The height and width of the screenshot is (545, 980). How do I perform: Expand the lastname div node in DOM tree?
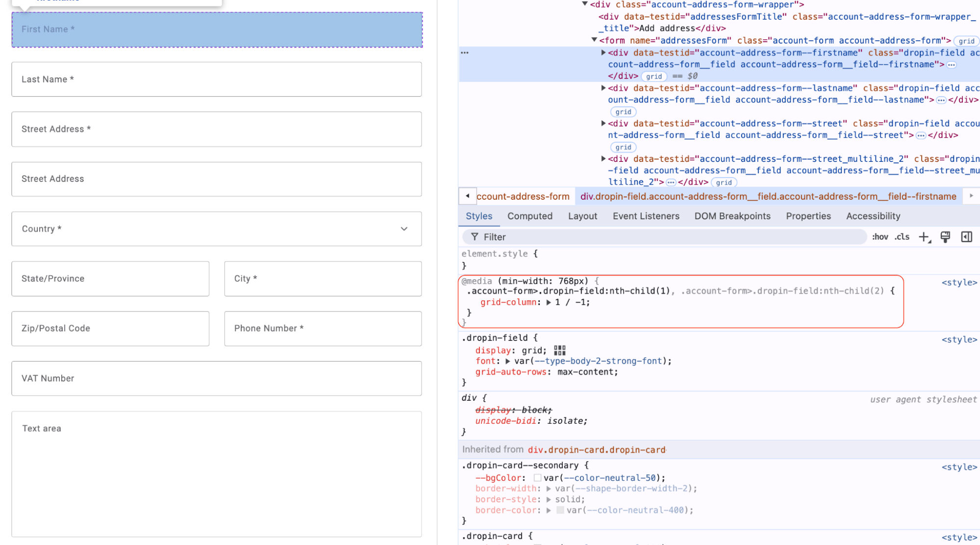pyautogui.click(x=603, y=88)
